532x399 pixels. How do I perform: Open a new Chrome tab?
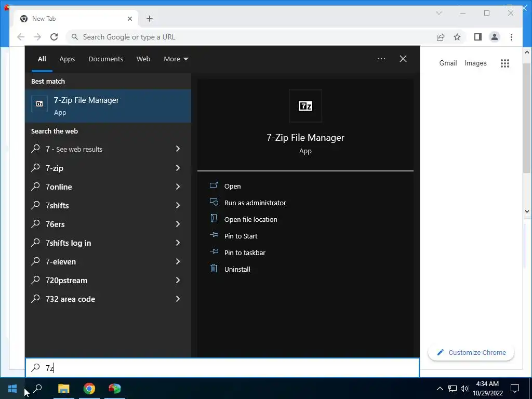pyautogui.click(x=150, y=19)
